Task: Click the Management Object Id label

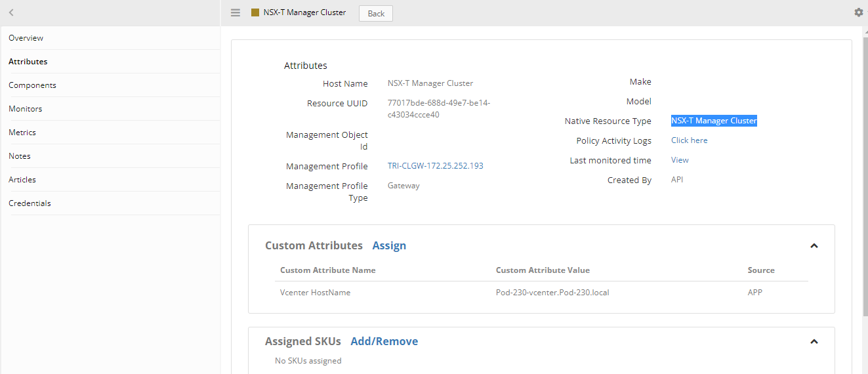Action: 327,140
